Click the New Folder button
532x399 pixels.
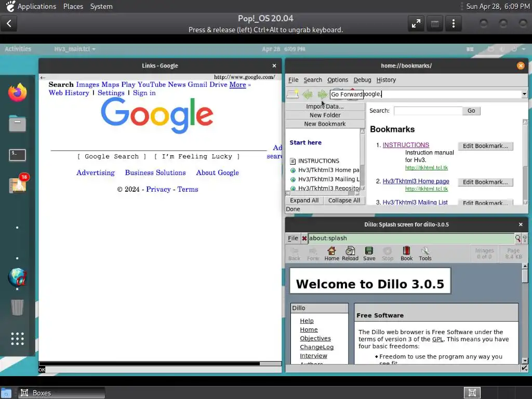pos(325,115)
